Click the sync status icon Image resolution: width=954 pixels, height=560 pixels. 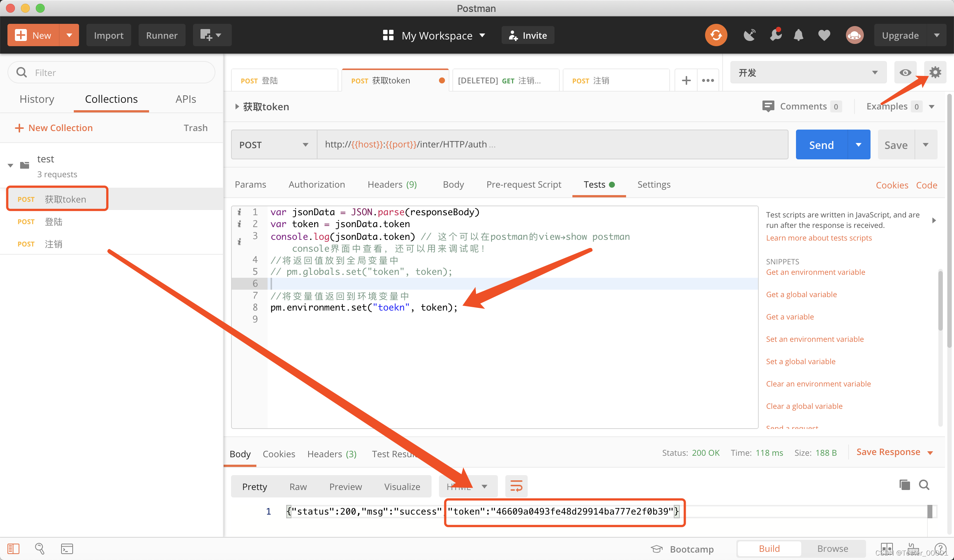(715, 35)
